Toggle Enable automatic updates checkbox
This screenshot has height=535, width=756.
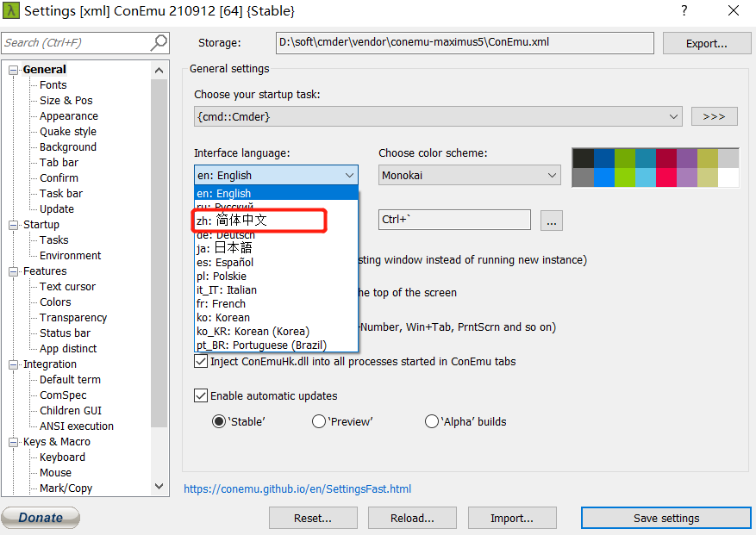pyautogui.click(x=201, y=395)
